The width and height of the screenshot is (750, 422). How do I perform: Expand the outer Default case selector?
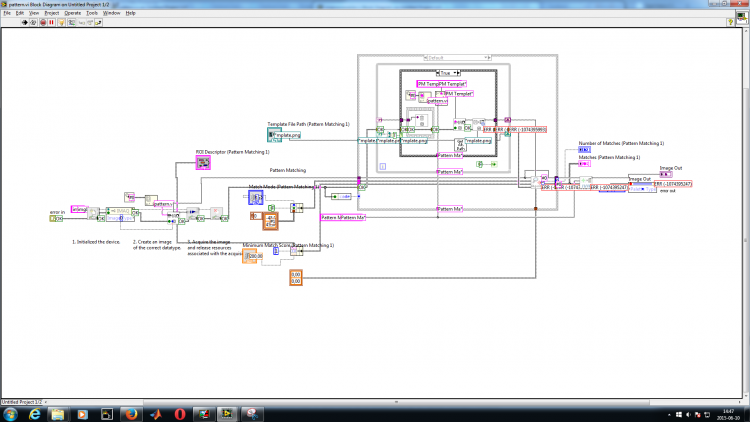pos(485,57)
